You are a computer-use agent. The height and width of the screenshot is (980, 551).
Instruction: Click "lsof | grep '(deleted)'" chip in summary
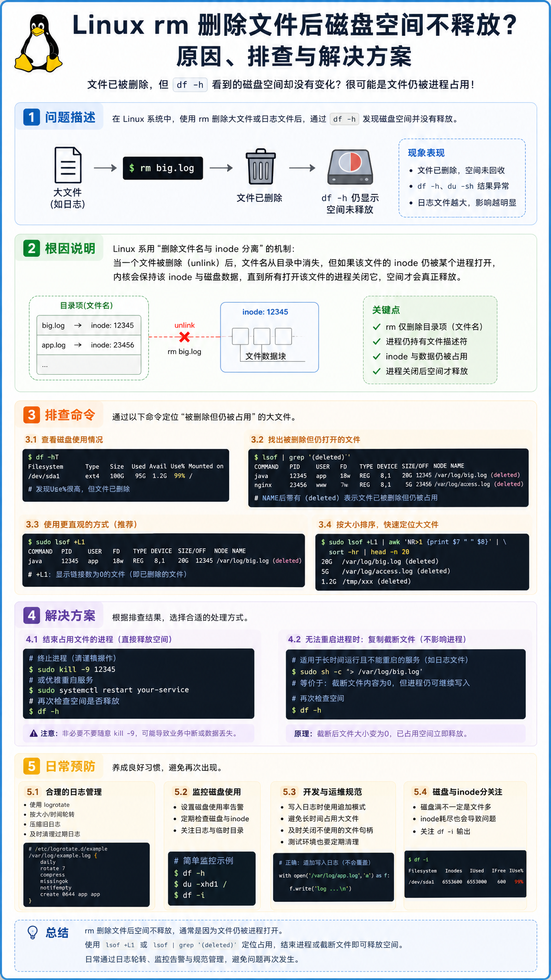[x=195, y=945]
